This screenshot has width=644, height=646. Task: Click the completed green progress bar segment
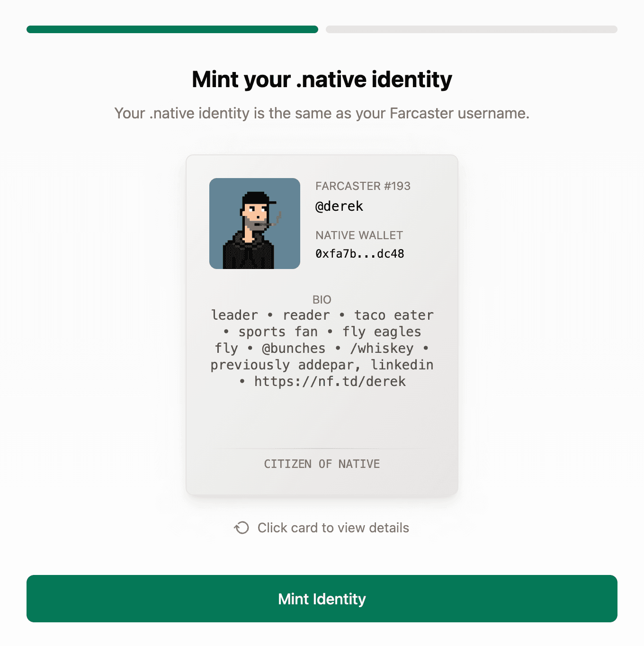[172, 29]
